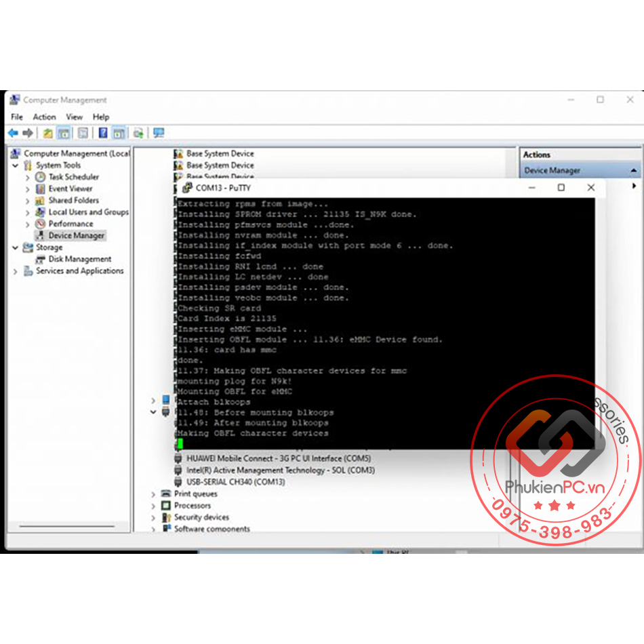
Task: Expand the Security devices category
Action: pyautogui.click(x=153, y=517)
